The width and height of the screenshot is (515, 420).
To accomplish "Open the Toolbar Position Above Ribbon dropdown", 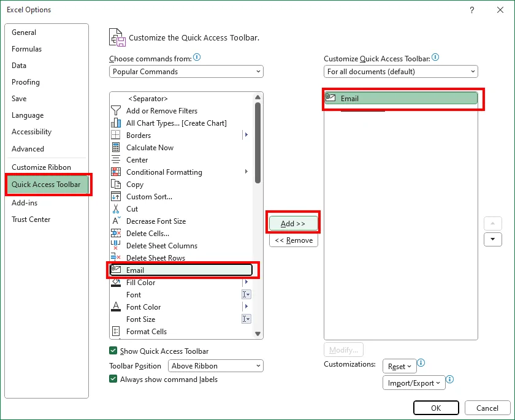I will pyautogui.click(x=215, y=365).
